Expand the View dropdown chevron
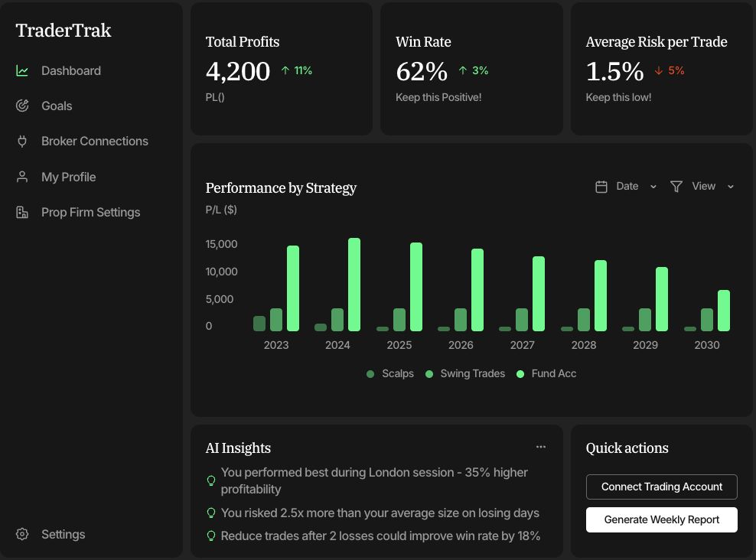This screenshot has width=756, height=560. [x=731, y=186]
